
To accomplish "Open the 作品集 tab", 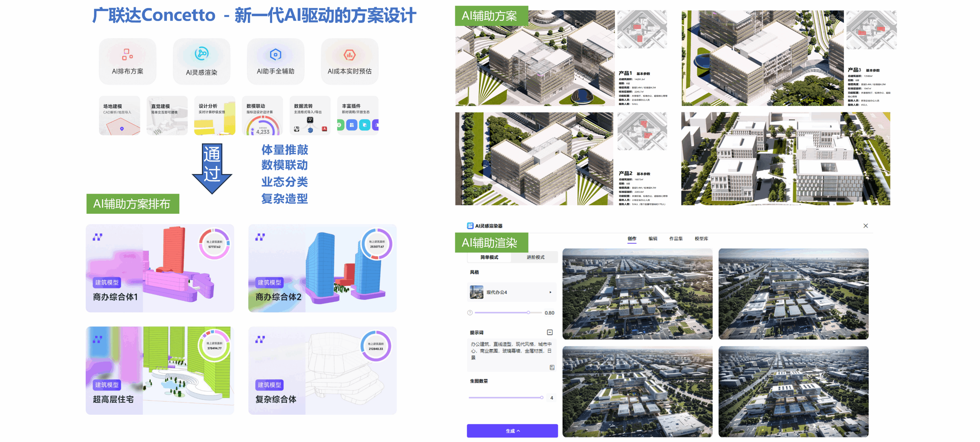I will 676,239.
